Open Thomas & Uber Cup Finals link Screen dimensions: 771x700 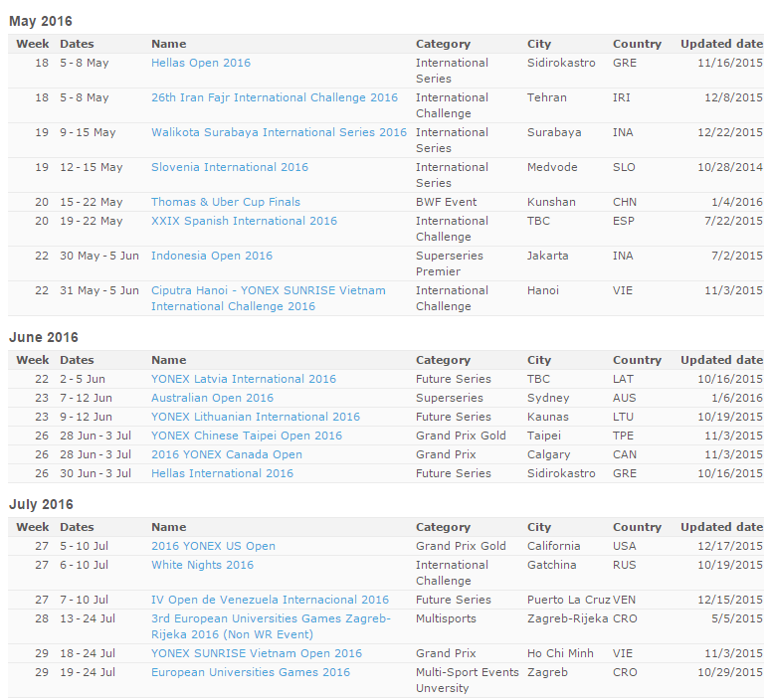click(x=226, y=202)
